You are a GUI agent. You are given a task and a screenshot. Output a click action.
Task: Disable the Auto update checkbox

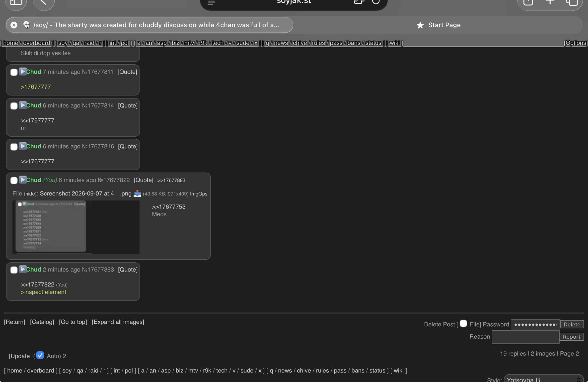[40, 355]
